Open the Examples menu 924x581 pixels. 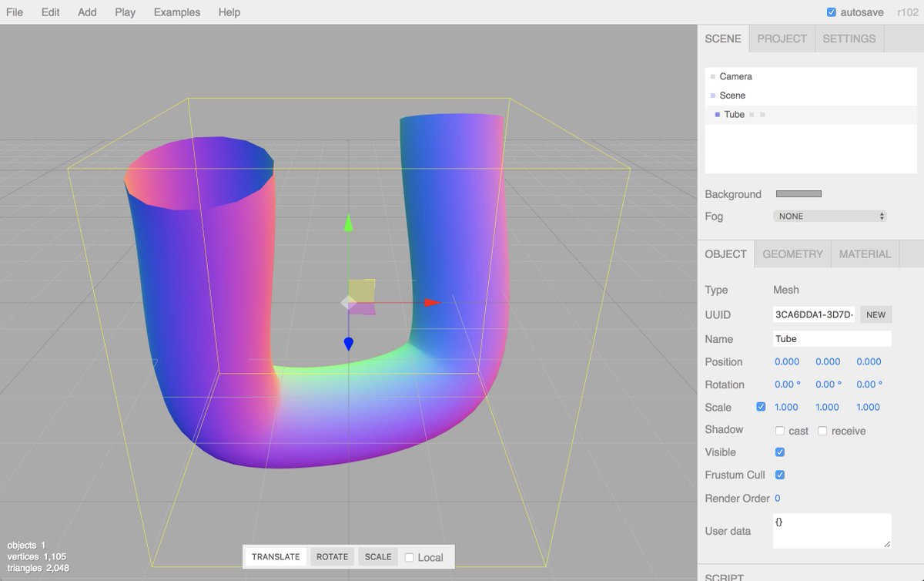[x=176, y=12]
